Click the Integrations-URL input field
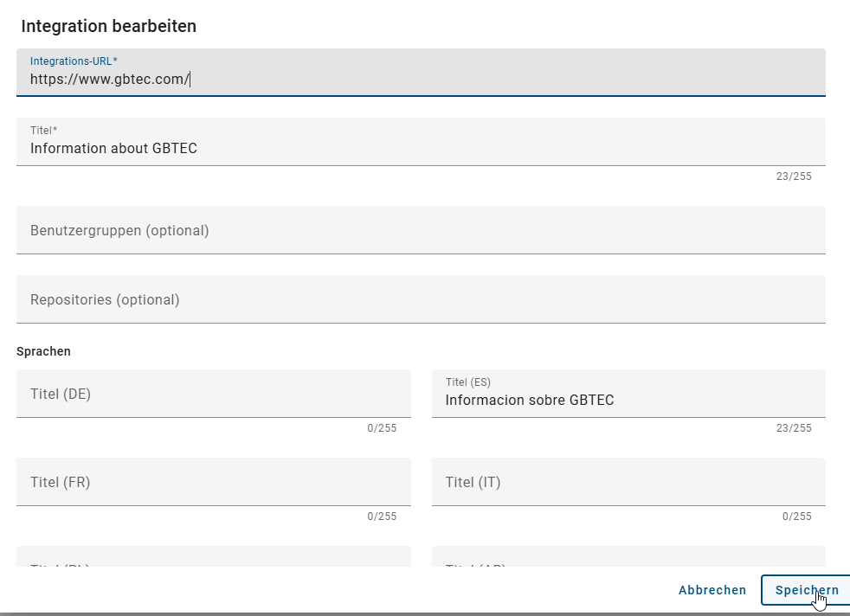Image resolution: width=850 pixels, height=616 pixels. click(421, 79)
